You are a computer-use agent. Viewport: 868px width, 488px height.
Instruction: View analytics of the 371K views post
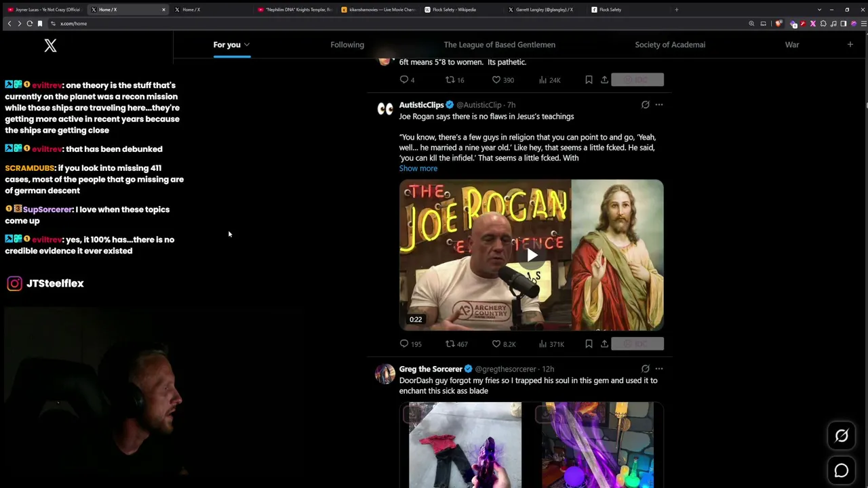click(551, 344)
